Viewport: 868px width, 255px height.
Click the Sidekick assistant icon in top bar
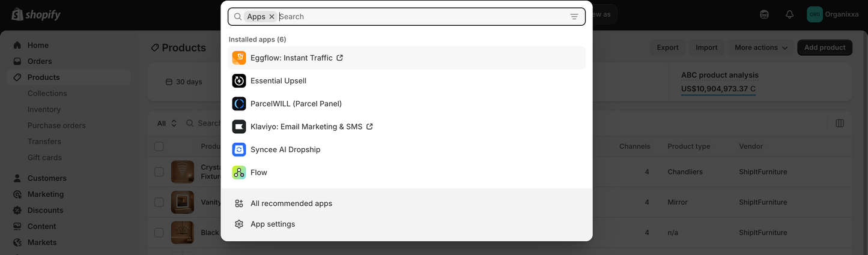[x=764, y=14]
